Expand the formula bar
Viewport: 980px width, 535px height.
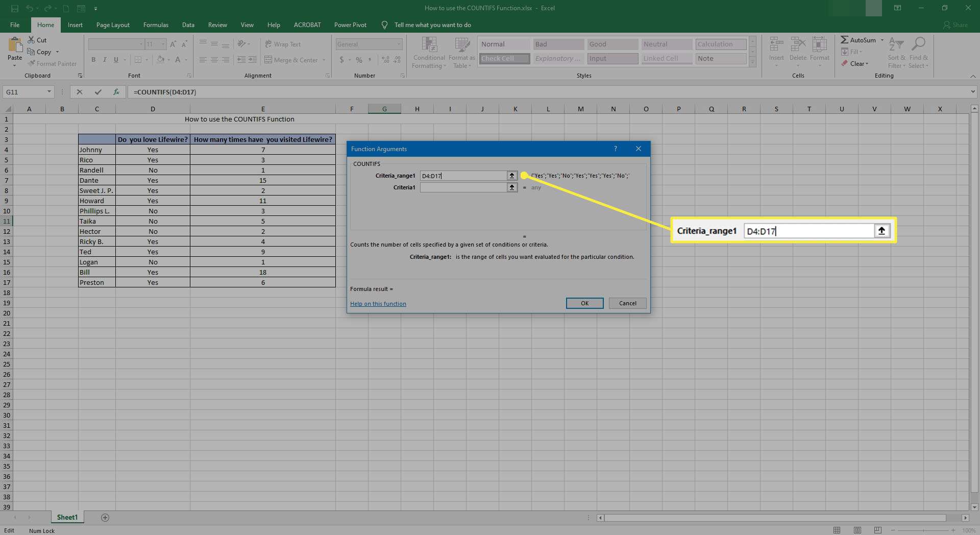973,92
